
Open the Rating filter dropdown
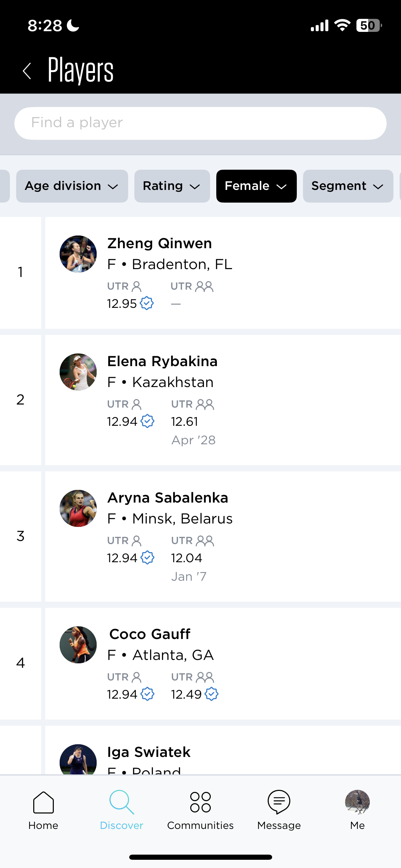pyautogui.click(x=172, y=186)
